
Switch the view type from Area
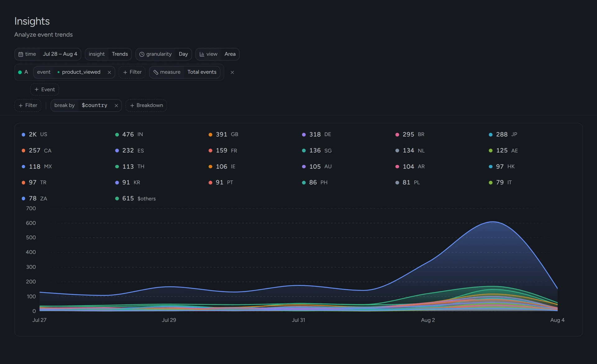pos(230,54)
